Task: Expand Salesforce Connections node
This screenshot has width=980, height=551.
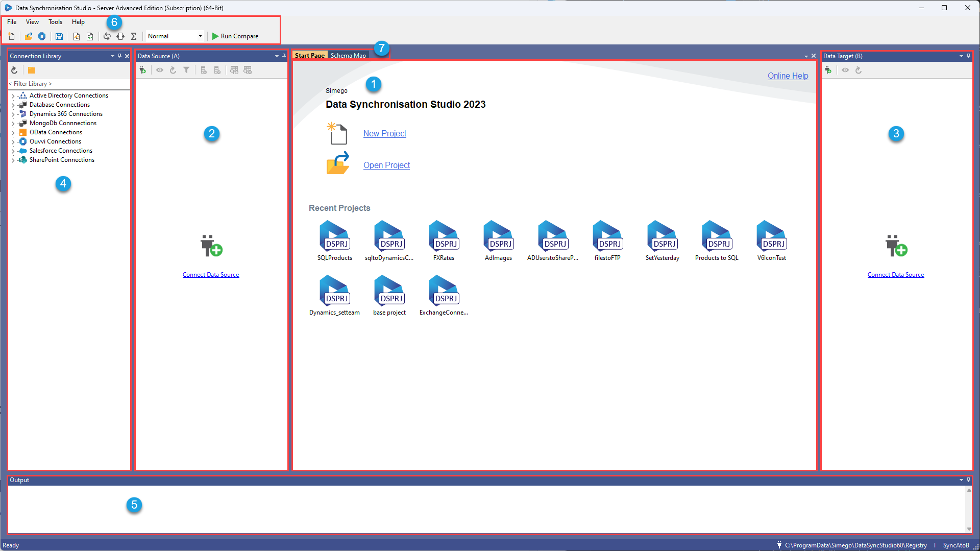Action: coord(13,151)
